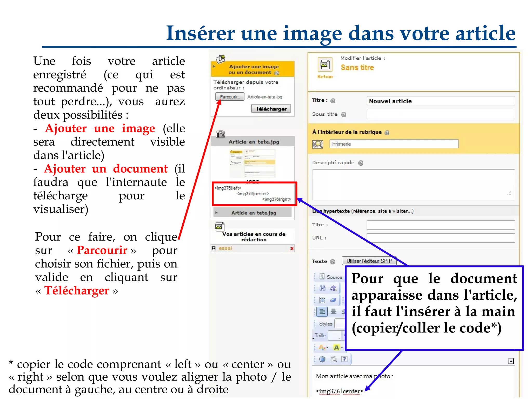532x399 pixels.
Task: Click the Source view button
Action: coord(331,277)
